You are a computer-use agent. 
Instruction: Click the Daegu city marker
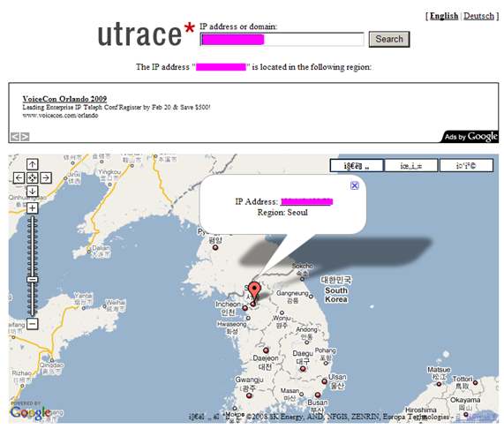tap(303, 369)
